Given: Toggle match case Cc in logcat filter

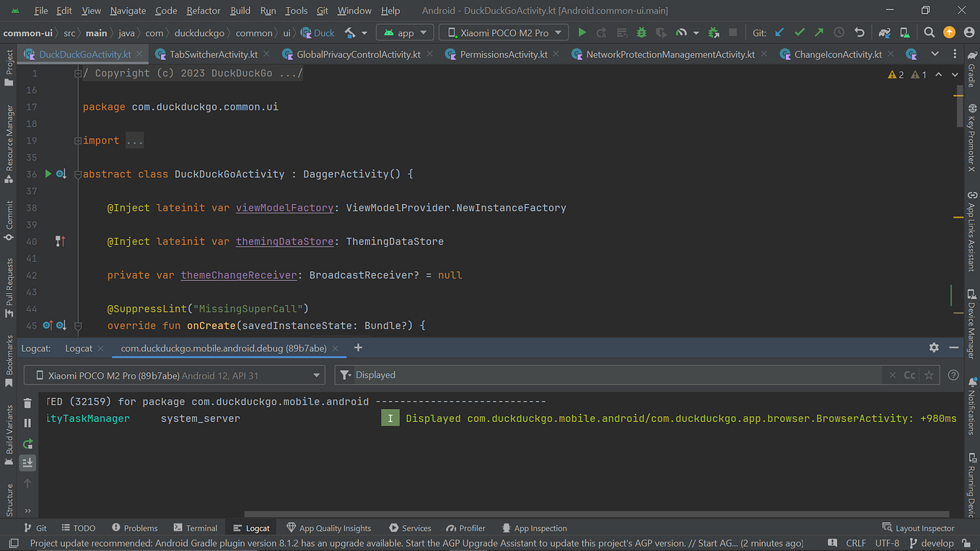Looking at the screenshot, I should click(909, 375).
